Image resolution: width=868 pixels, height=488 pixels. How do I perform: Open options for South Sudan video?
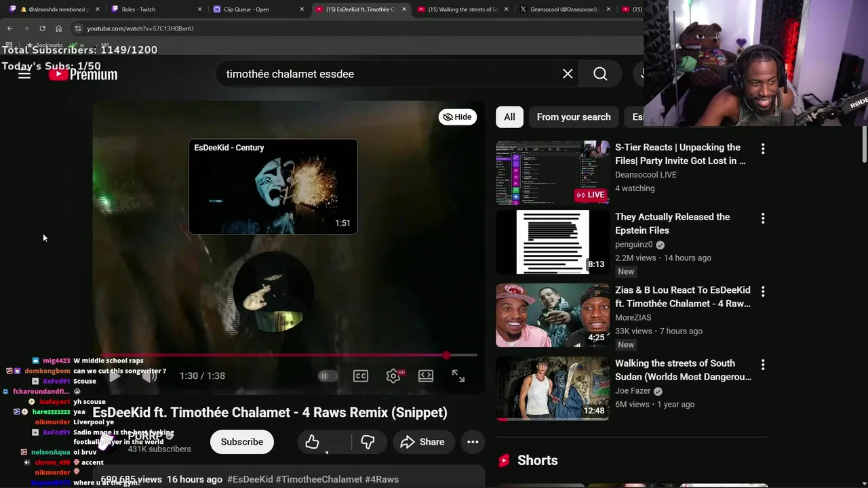click(x=763, y=365)
